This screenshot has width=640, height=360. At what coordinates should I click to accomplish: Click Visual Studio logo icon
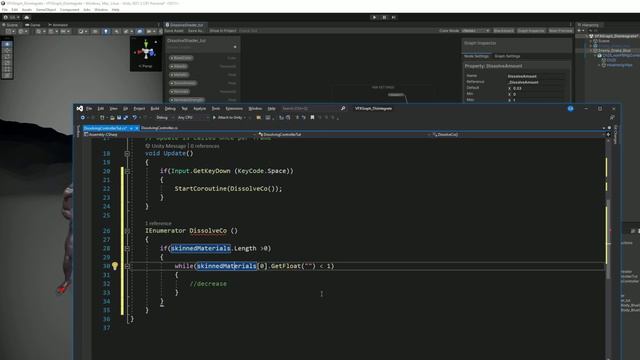coord(80,109)
